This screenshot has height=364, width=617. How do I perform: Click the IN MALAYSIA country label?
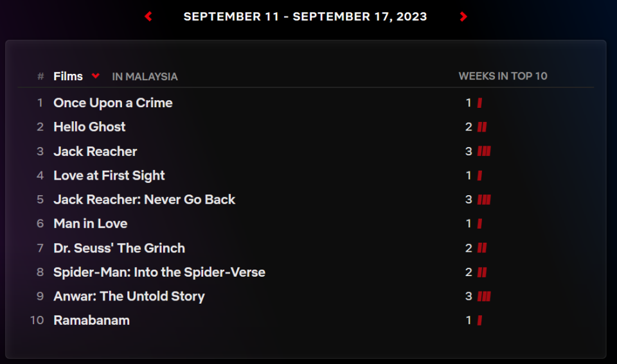click(145, 76)
